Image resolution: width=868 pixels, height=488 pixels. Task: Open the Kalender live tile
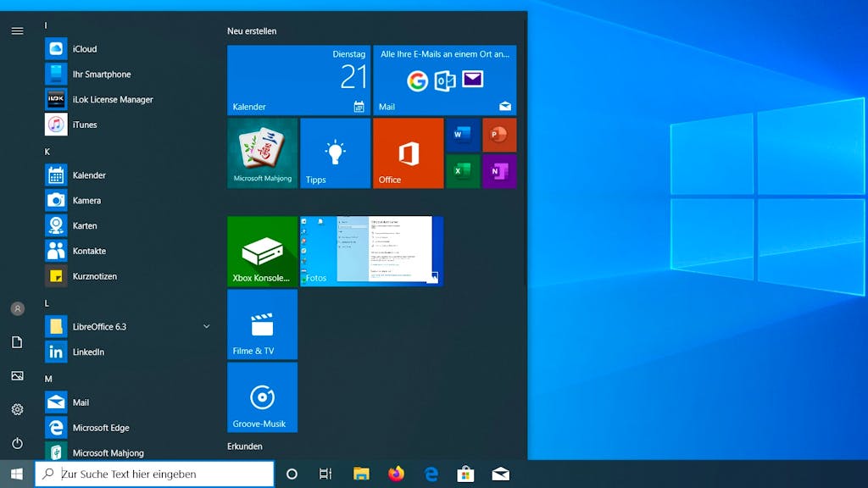(x=299, y=80)
